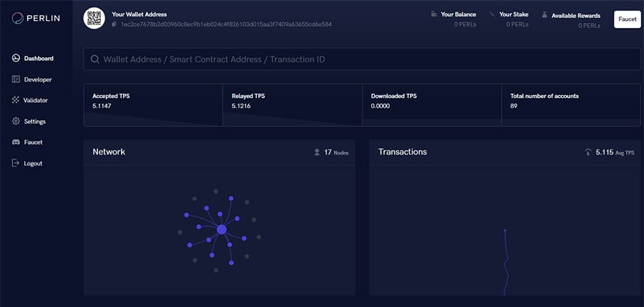Click the Faucet sidebar icon
The height and width of the screenshot is (307, 644).
(16, 142)
